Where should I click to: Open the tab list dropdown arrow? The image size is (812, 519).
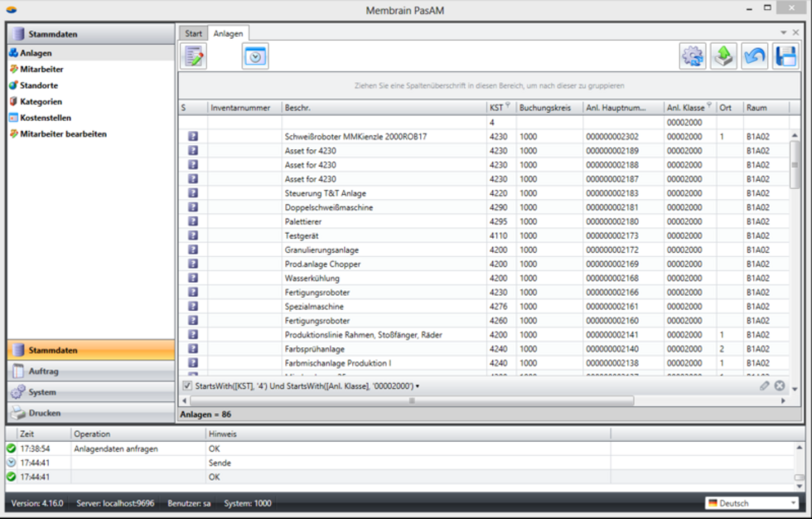[x=784, y=32]
